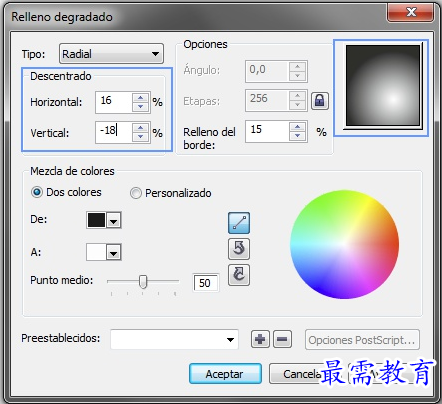Open the De color dropdown arrow
The width and height of the screenshot is (442, 404).
[114, 220]
